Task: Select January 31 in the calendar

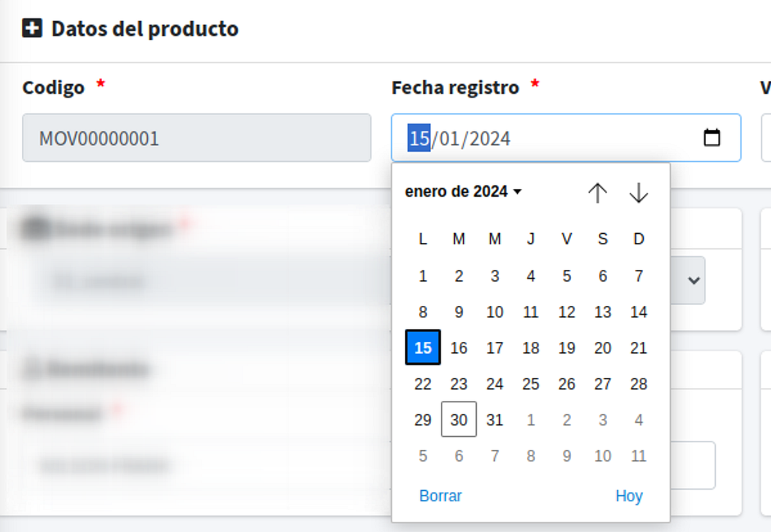Action: (494, 420)
